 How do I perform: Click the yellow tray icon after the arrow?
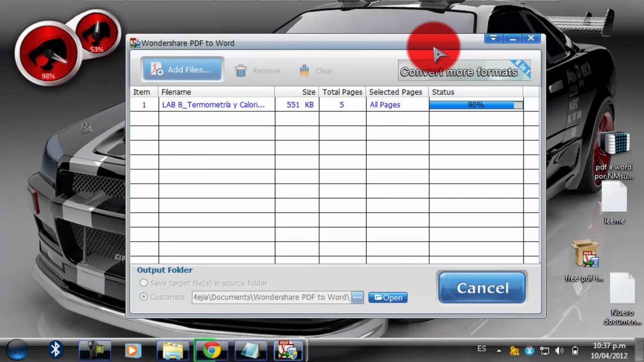pyautogui.click(x=514, y=350)
